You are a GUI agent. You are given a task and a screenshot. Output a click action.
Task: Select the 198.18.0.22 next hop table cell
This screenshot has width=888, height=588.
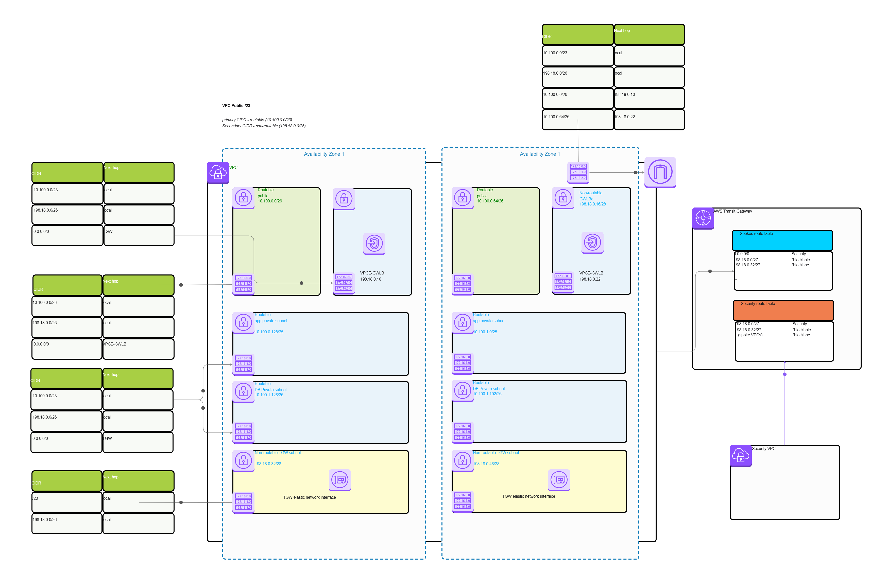tap(649, 120)
